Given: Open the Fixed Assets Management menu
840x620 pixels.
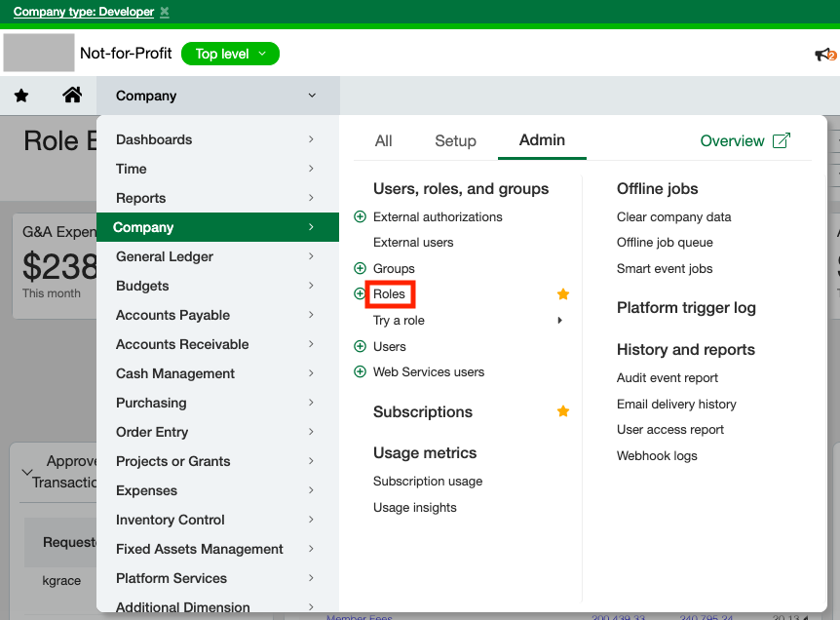Looking at the screenshot, I should [x=217, y=549].
